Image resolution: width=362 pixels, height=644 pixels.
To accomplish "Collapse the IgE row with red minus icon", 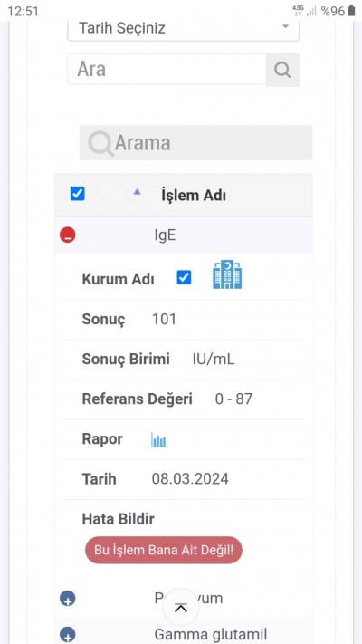I will pos(68,235).
